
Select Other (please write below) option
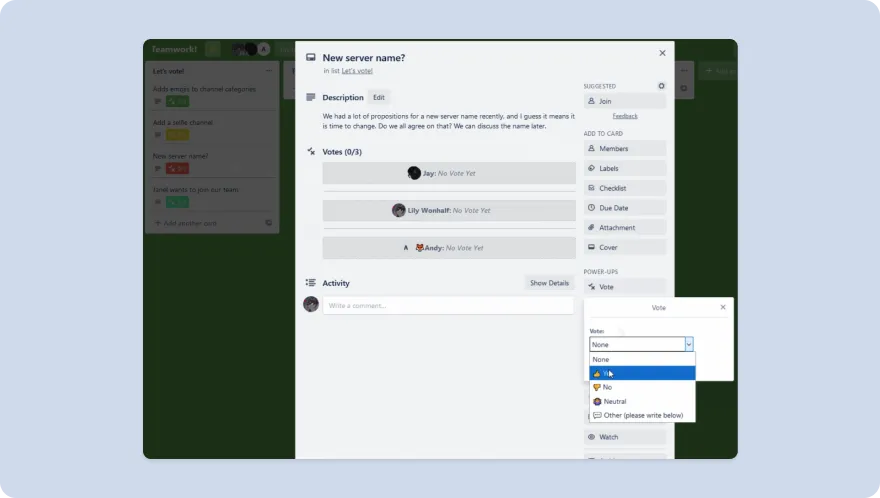[641, 415]
